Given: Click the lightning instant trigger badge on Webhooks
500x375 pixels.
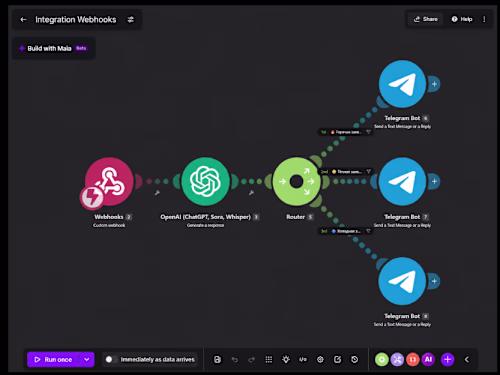Looking at the screenshot, I should [x=92, y=197].
